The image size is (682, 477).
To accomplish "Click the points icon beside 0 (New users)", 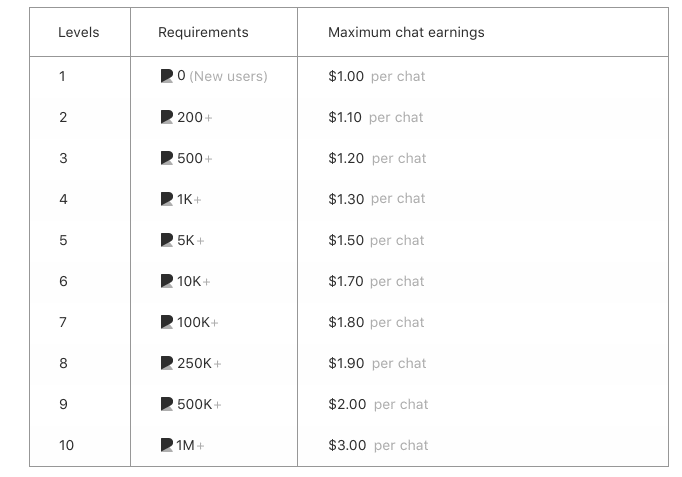I will [167, 76].
